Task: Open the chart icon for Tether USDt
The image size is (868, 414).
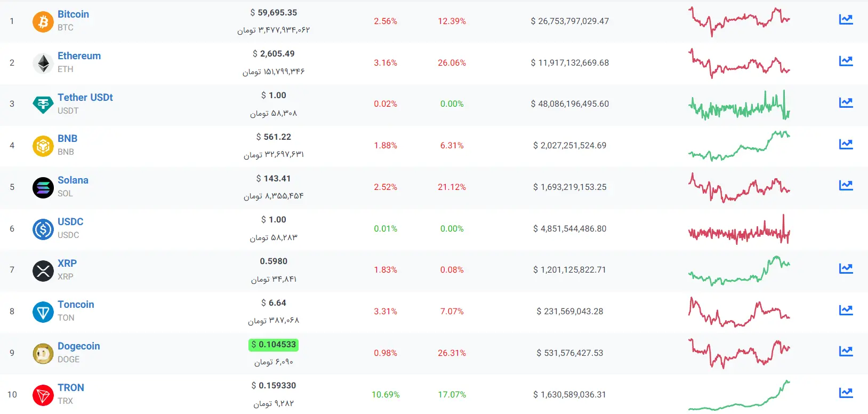Action: point(846,102)
